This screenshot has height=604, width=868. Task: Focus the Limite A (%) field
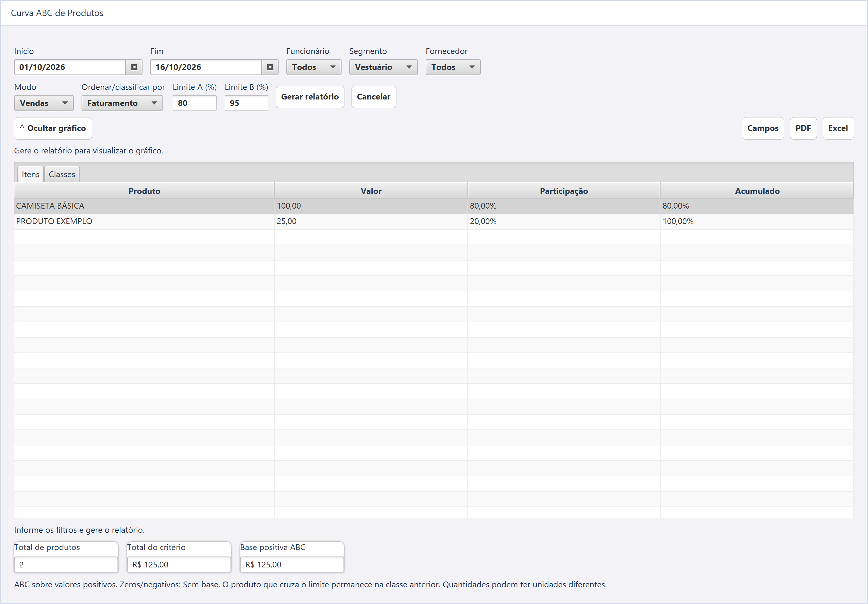195,103
